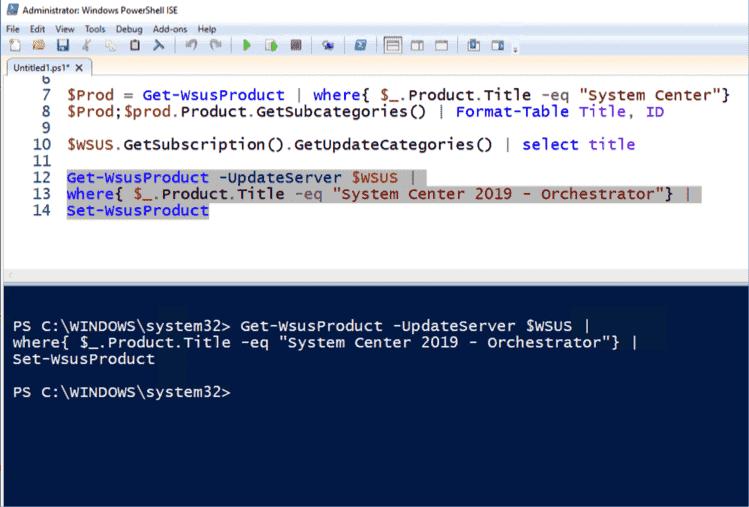Click line number 7 in the gutter

46,95
